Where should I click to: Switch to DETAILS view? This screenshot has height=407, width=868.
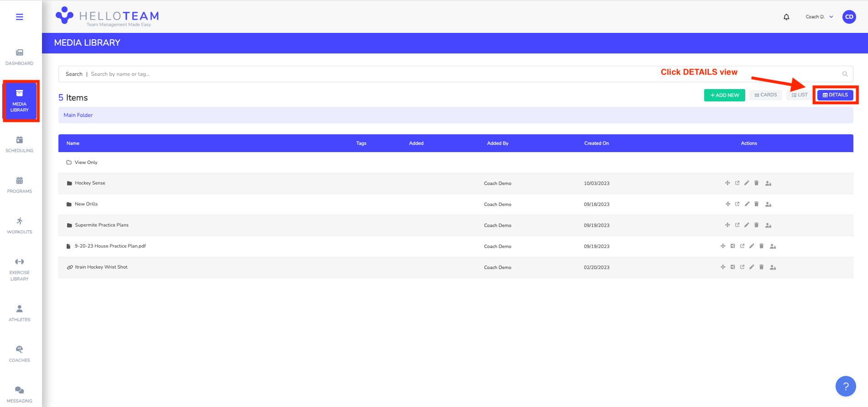point(835,95)
